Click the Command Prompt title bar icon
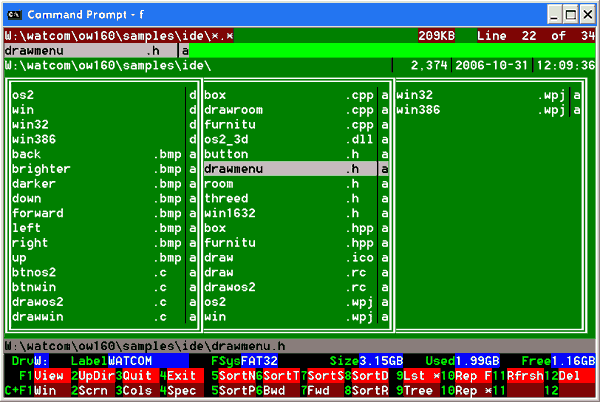The width and height of the screenshot is (600, 402). coord(12,14)
